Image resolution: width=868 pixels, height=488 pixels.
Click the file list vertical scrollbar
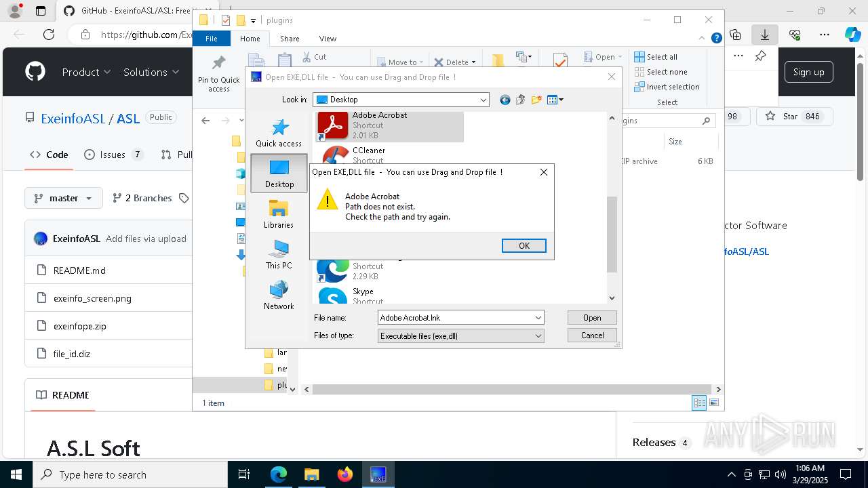(612, 234)
